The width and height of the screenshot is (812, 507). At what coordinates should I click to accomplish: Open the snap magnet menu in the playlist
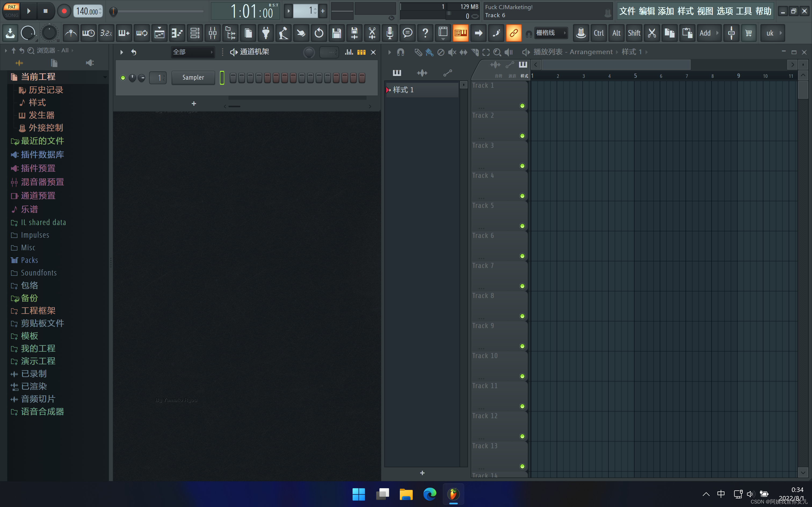point(401,52)
